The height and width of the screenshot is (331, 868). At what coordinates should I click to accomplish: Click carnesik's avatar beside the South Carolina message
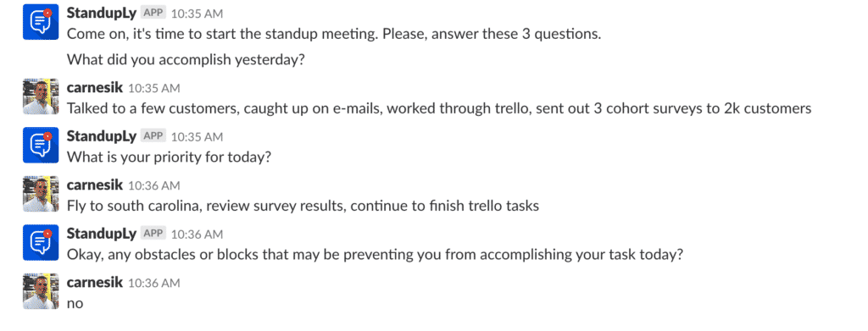click(x=41, y=193)
